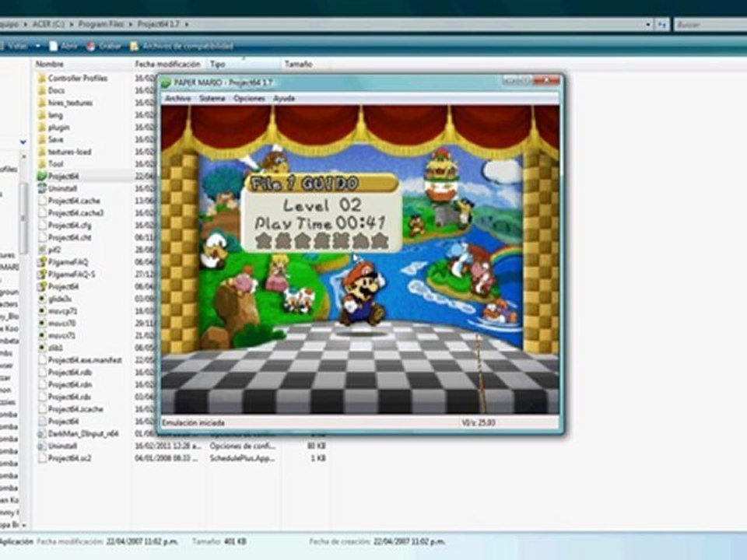Image resolution: width=747 pixels, height=560 pixels.
Task: Click the Archivos de compatibilidad toolbar icon
Action: (135, 46)
